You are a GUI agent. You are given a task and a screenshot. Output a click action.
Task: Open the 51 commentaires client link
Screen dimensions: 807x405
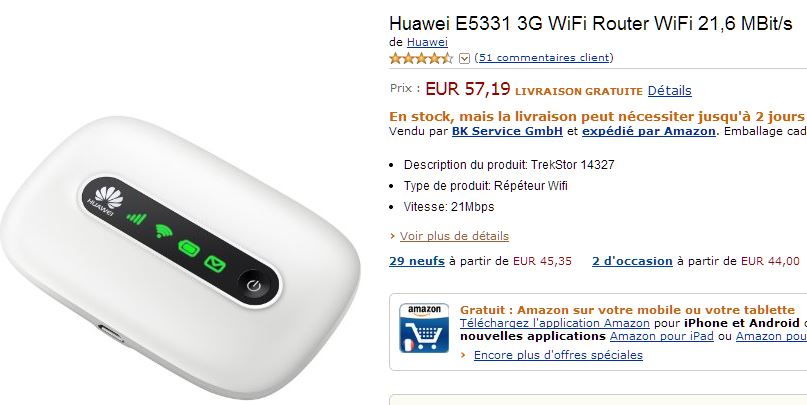(544, 58)
